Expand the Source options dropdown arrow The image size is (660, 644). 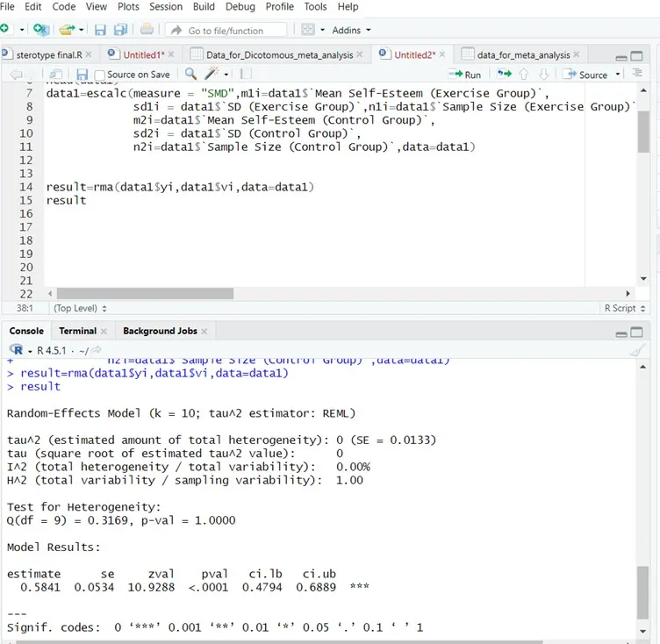pyautogui.click(x=618, y=74)
